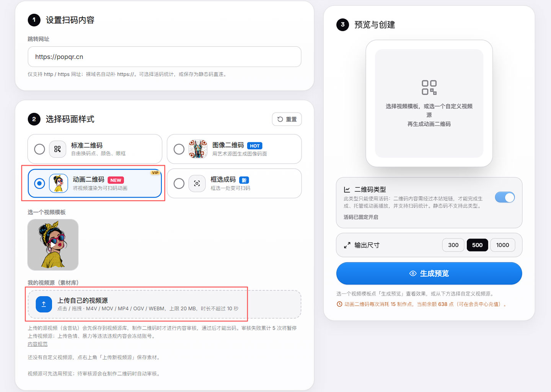Click the 输出尺寸 label

coord(367,245)
